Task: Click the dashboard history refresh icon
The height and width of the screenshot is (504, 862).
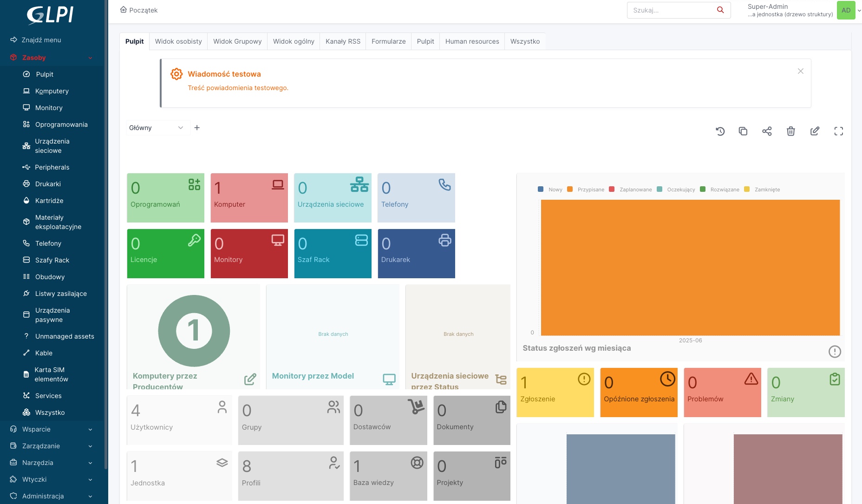Action: point(720,131)
